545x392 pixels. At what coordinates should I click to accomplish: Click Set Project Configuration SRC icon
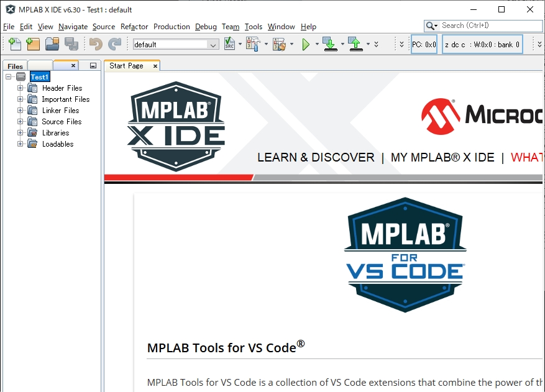pyautogui.click(x=230, y=44)
